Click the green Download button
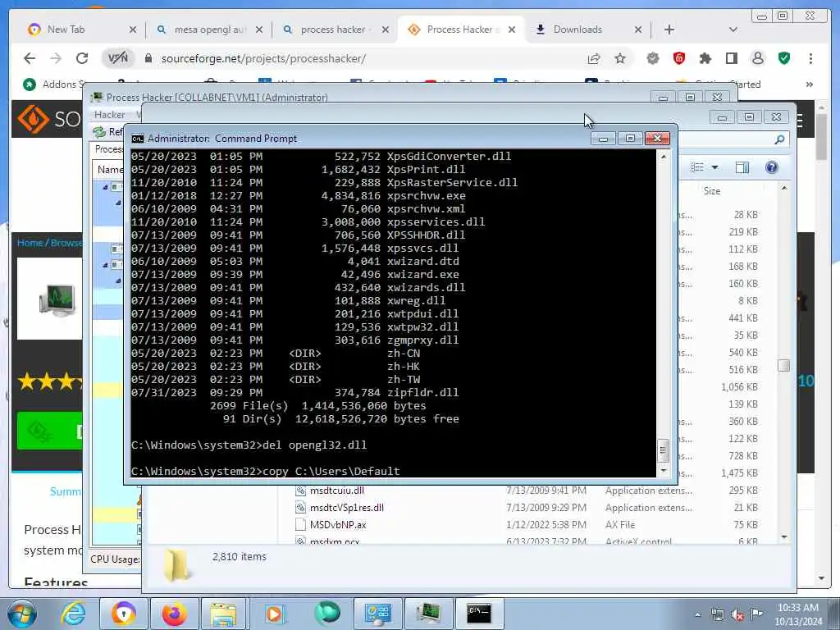This screenshot has width=840, height=630. coord(49,431)
